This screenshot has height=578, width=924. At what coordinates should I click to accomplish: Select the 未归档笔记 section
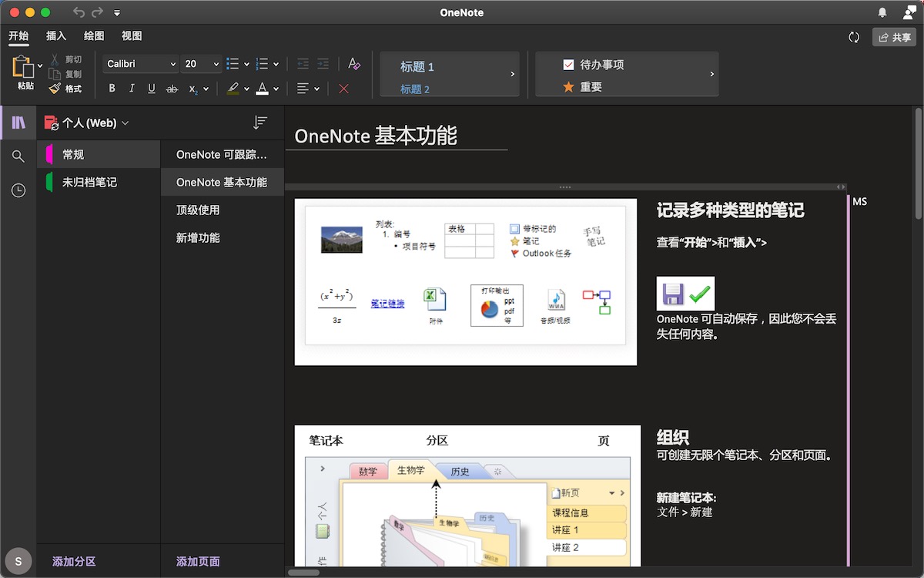[x=99, y=182]
